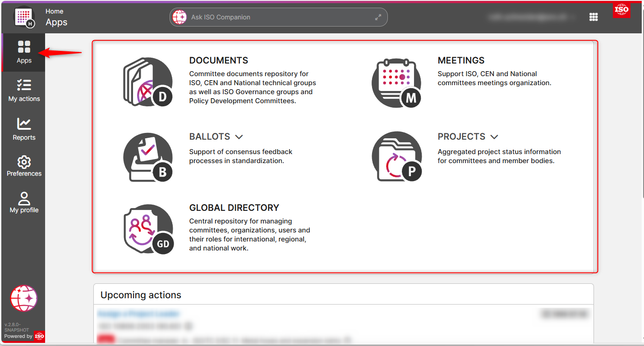Click the Home logo icon top-left
Image resolution: width=644 pixels, height=346 pixels.
(24, 17)
